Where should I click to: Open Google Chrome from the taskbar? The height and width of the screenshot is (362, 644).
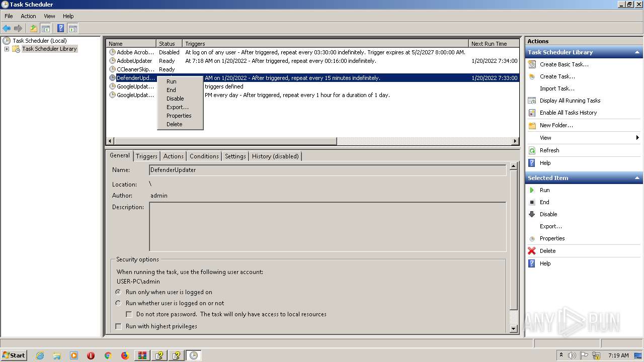coord(108,355)
